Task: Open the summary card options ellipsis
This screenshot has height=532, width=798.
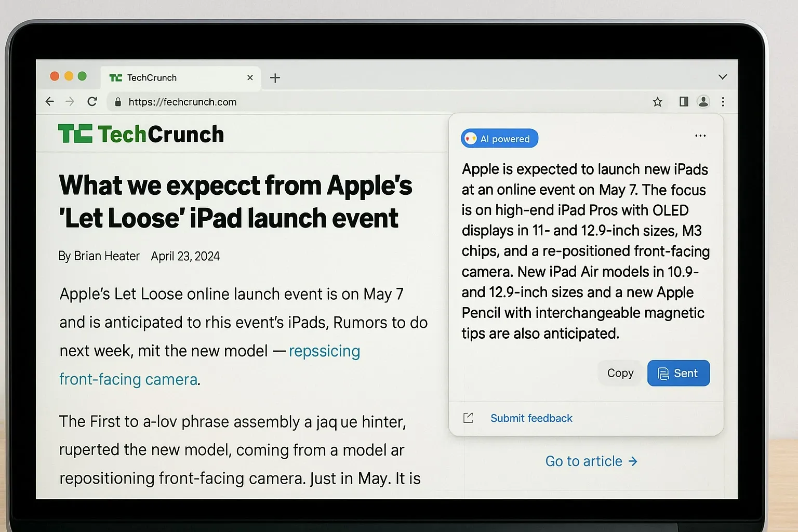Action: coord(700,136)
